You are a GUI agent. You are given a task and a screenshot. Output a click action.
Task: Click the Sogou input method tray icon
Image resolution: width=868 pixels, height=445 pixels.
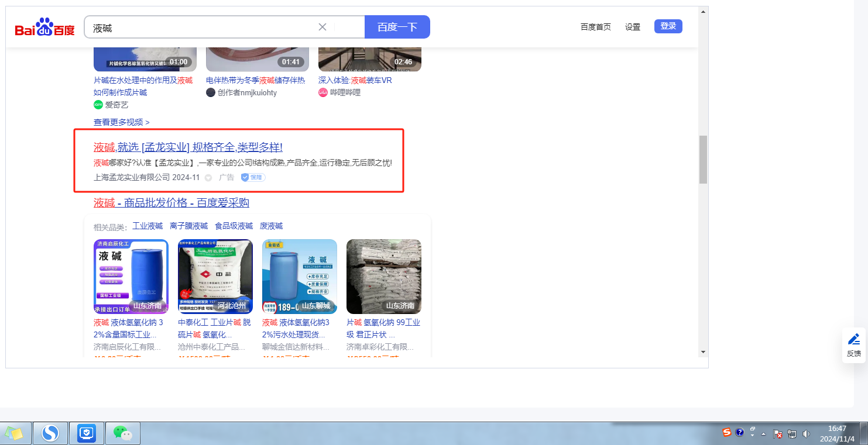click(727, 433)
